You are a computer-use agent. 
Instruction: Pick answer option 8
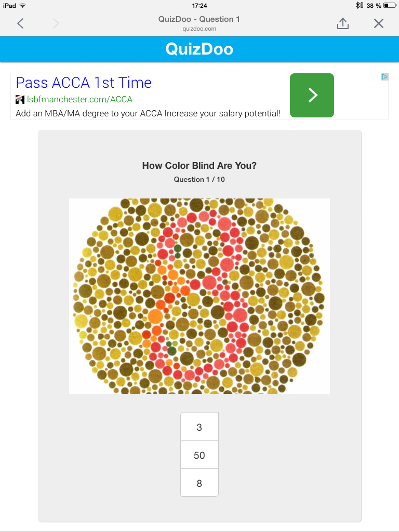(199, 483)
